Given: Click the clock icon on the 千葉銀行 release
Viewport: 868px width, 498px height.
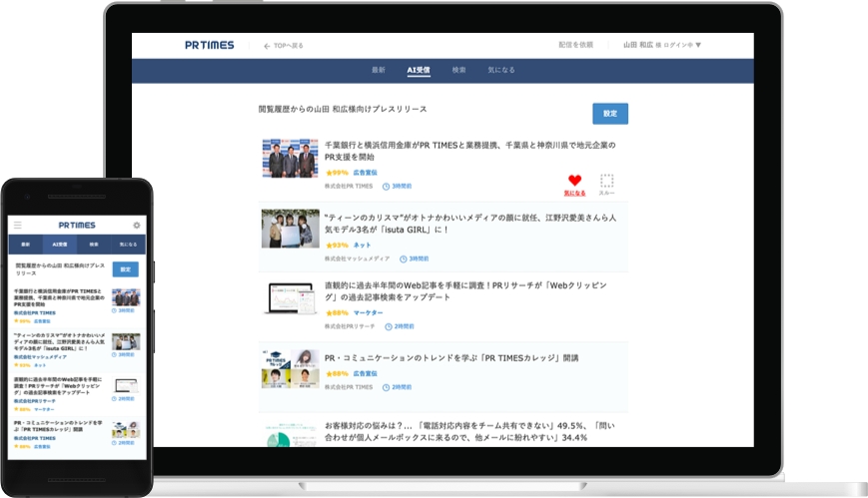Looking at the screenshot, I should pos(386,187).
